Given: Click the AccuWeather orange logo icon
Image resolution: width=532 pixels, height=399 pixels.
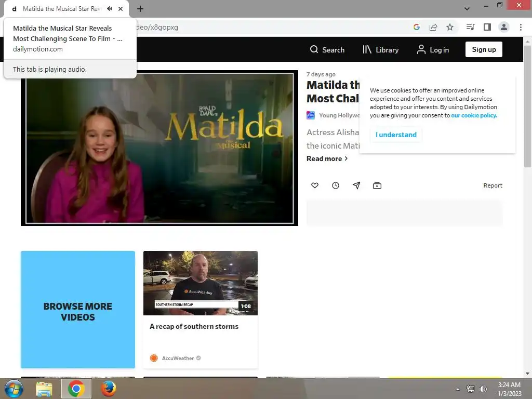Looking at the screenshot, I should (x=154, y=358).
